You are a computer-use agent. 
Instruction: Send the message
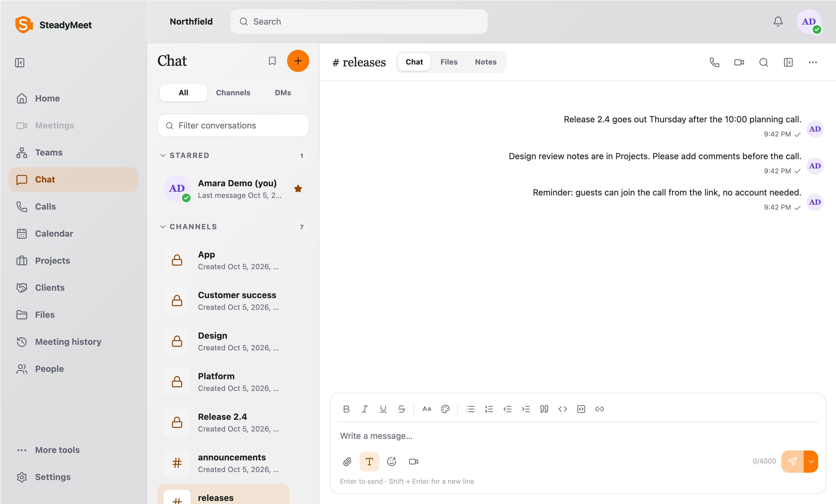tap(792, 462)
